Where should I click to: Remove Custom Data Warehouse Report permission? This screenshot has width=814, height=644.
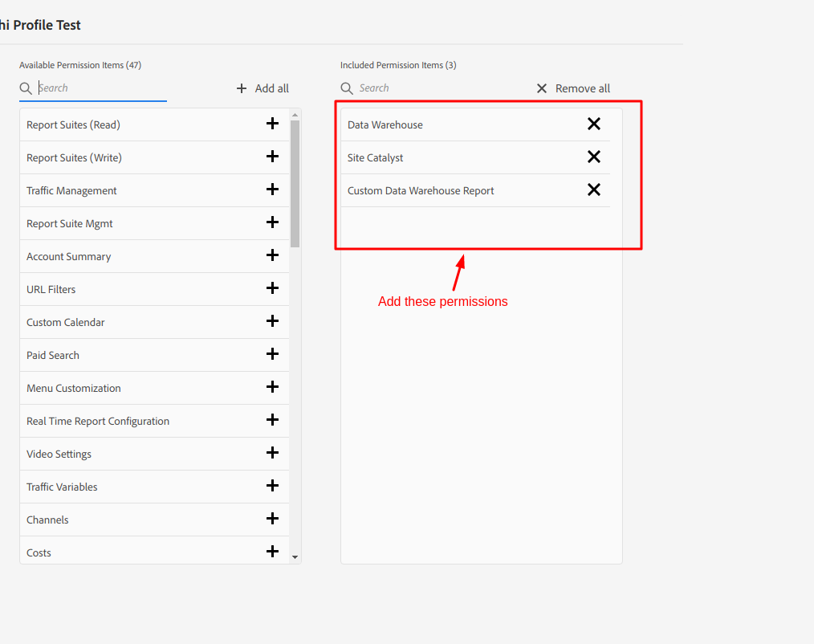594,190
